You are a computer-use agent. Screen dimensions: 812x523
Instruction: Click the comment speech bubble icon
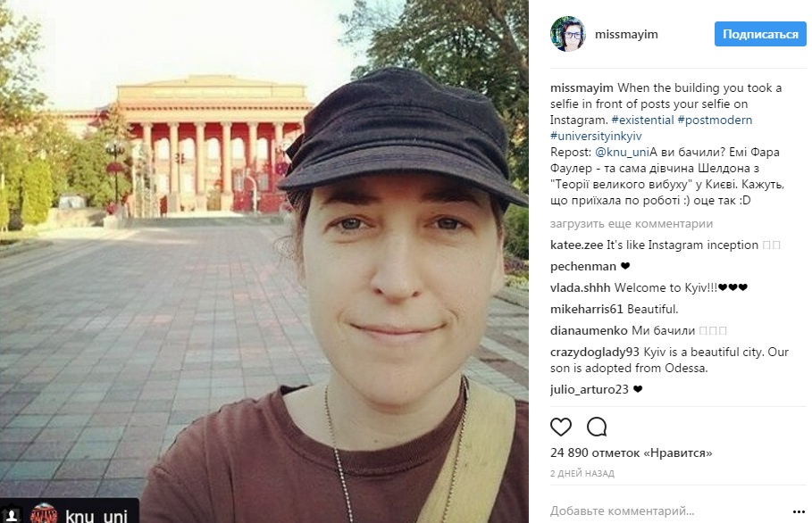coord(597,427)
